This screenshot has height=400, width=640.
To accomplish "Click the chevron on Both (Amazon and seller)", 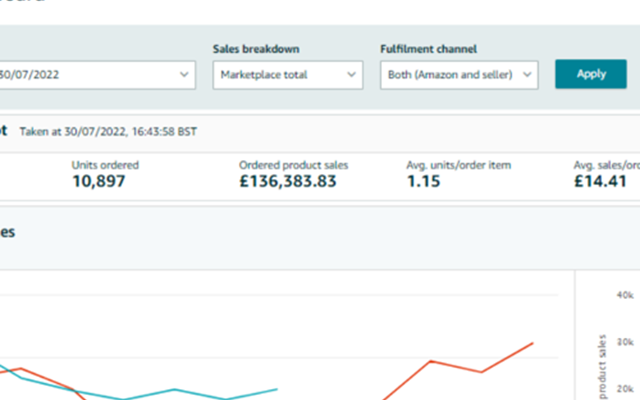I will pos(527,75).
